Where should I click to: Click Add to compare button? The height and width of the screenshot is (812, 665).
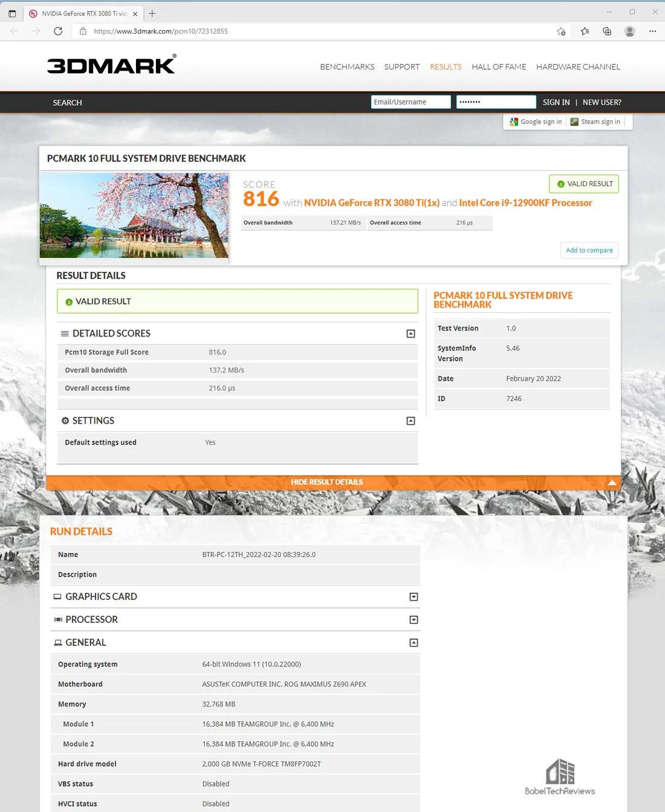point(589,250)
